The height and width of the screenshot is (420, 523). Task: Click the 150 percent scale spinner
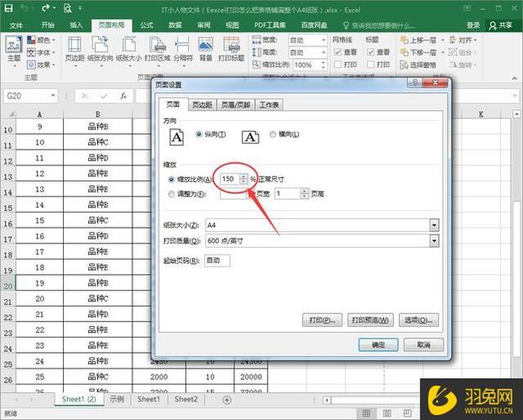pos(243,179)
